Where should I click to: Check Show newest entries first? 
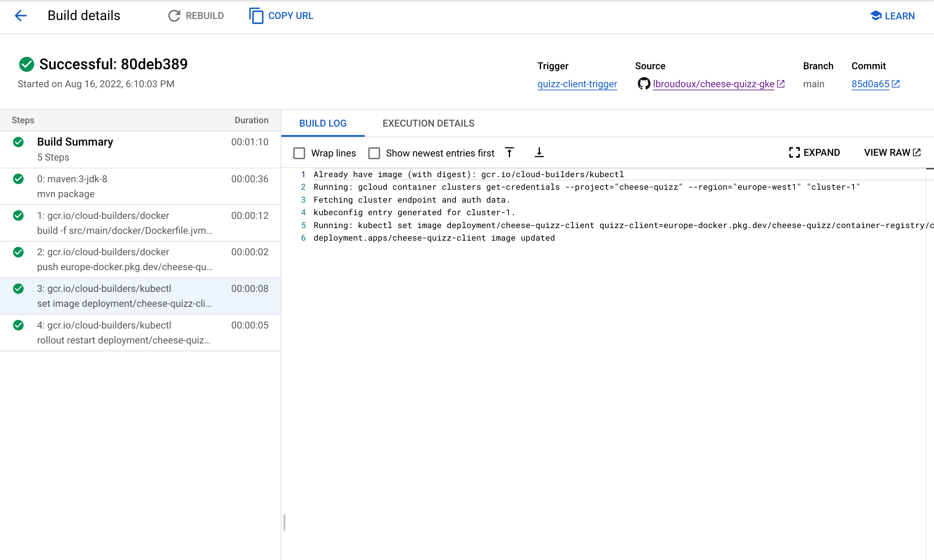pyautogui.click(x=374, y=153)
